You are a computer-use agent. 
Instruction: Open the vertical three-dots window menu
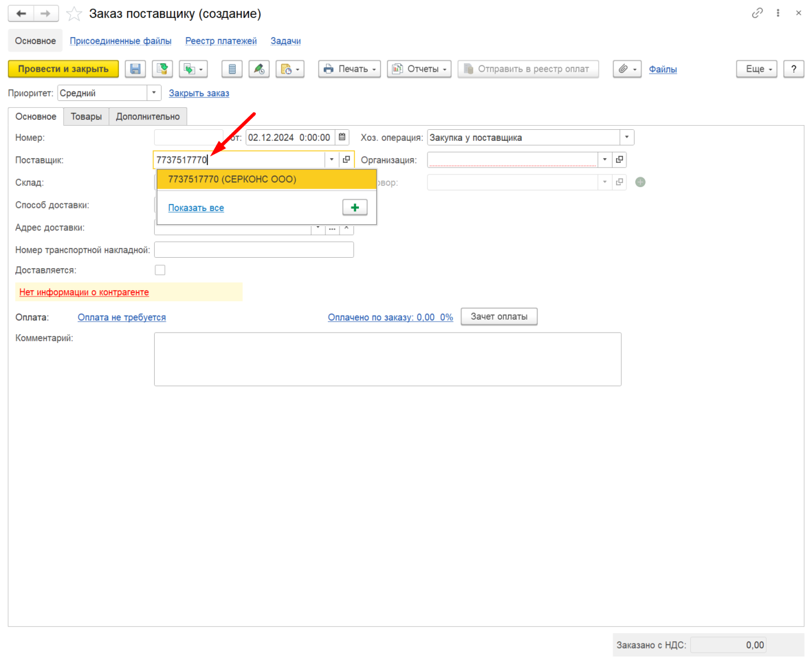click(x=778, y=13)
